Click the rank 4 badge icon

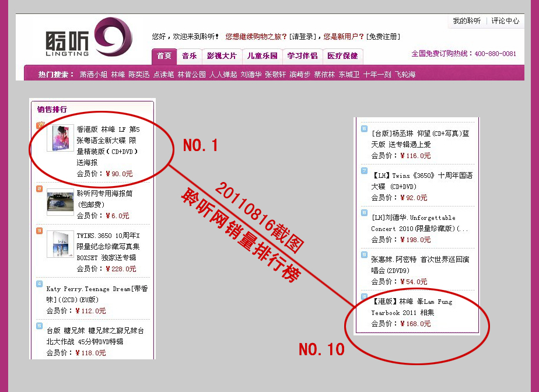click(x=40, y=283)
